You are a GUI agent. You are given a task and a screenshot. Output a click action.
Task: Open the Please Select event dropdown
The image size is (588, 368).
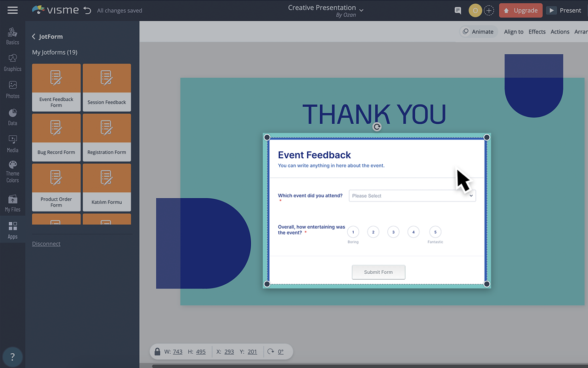click(412, 195)
